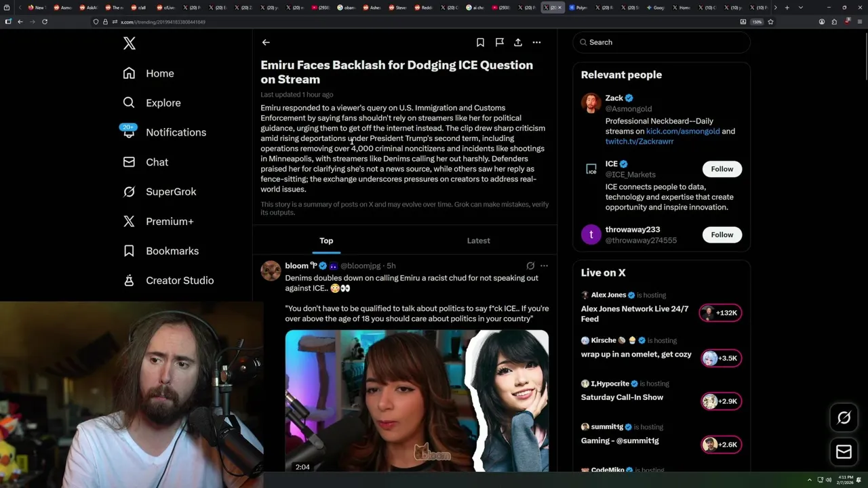Switch to the Latest tab
This screenshot has height=488, width=868.
(478, 241)
